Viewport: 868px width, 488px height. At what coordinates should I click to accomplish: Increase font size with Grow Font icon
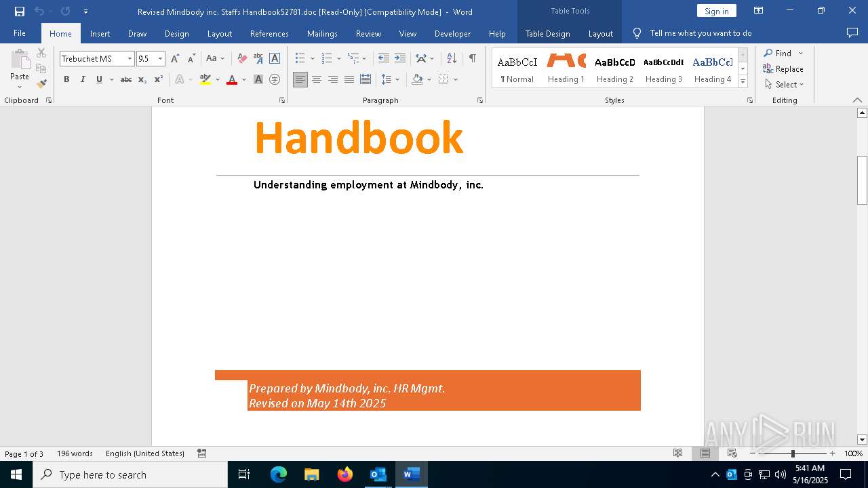(x=176, y=59)
